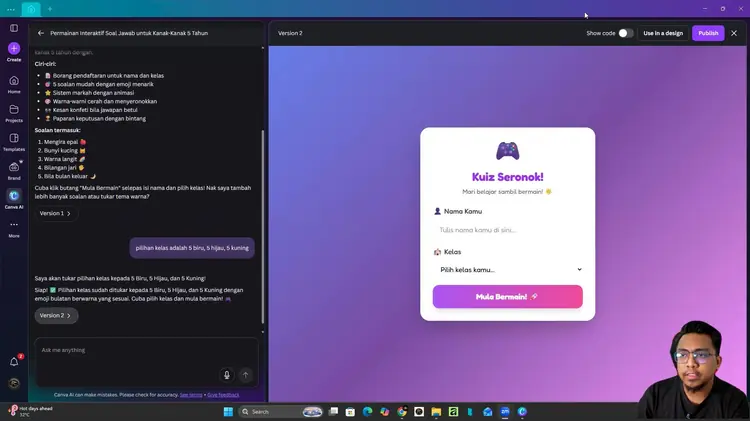Click the Publish button

pos(708,33)
